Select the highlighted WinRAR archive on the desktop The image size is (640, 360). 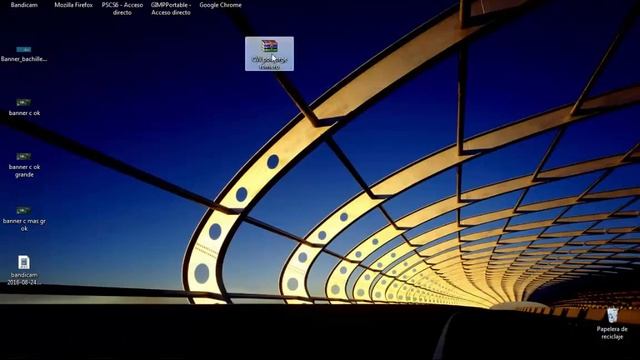click(x=269, y=53)
